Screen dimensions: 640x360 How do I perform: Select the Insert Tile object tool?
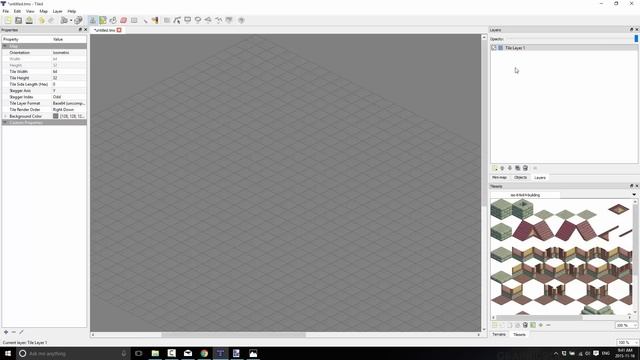click(x=229, y=20)
